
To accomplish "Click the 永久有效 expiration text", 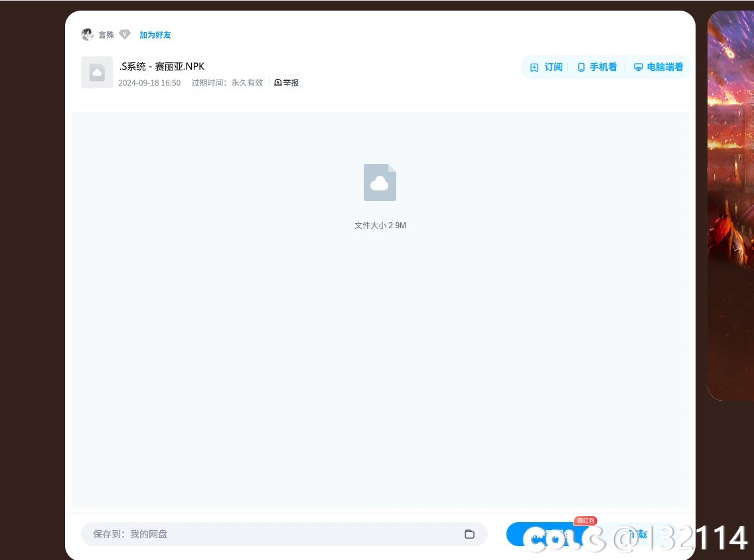I will tap(247, 83).
